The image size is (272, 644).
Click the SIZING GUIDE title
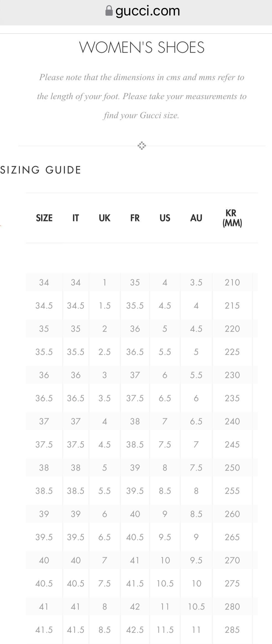(x=41, y=170)
